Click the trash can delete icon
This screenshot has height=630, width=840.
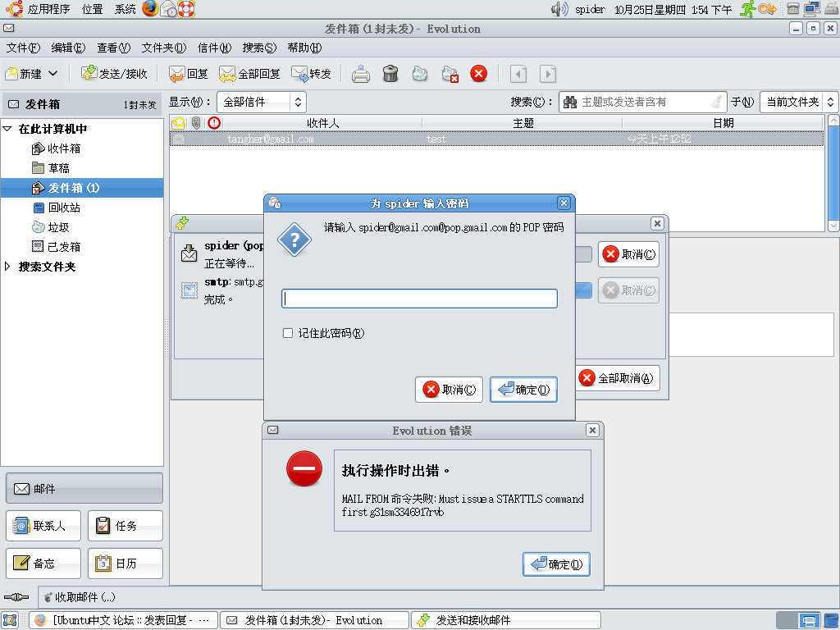[390, 74]
